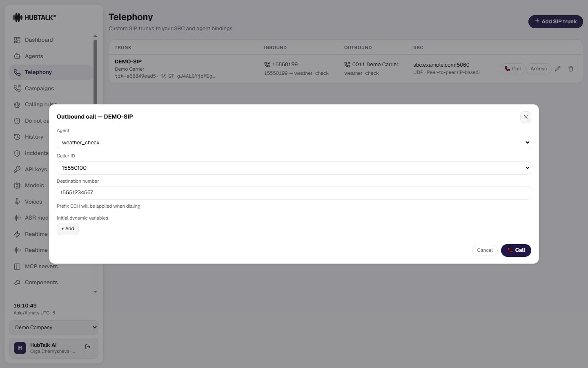Open the Campaigns outgoing-call icon
Image resolution: width=588 pixels, height=368 pixels.
(17, 88)
